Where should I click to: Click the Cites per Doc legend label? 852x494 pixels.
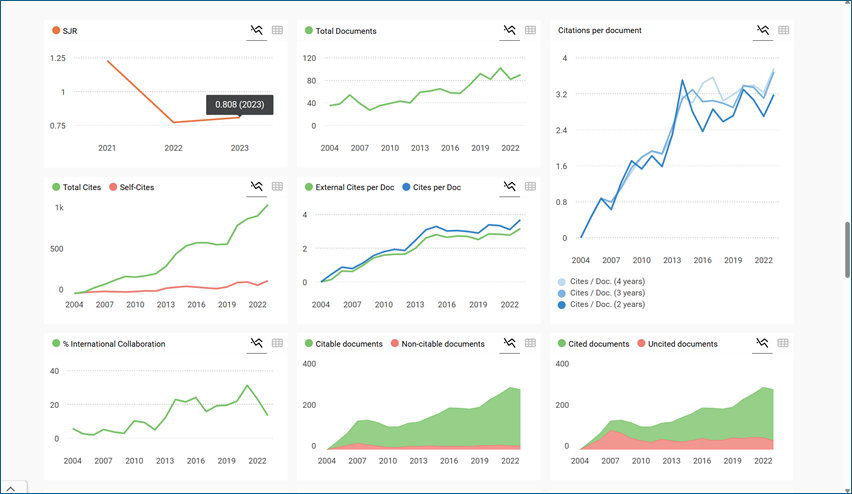[x=436, y=187]
